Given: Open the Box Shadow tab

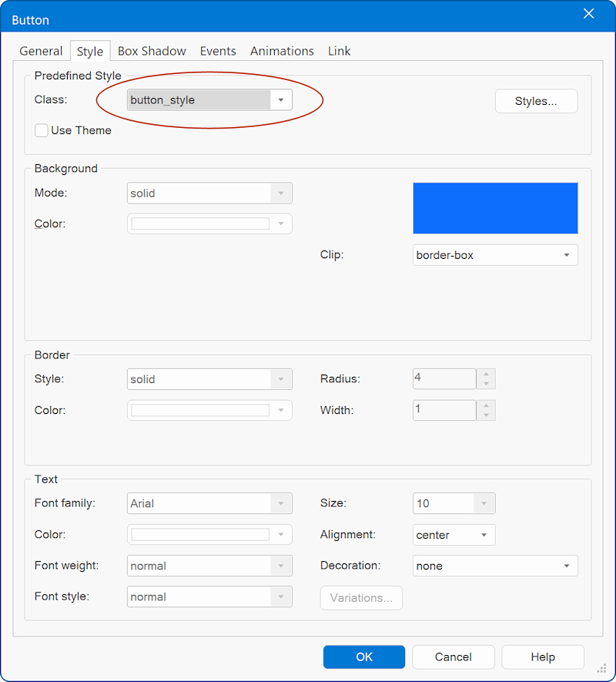Looking at the screenshot, I should click(x=152, y=51).
